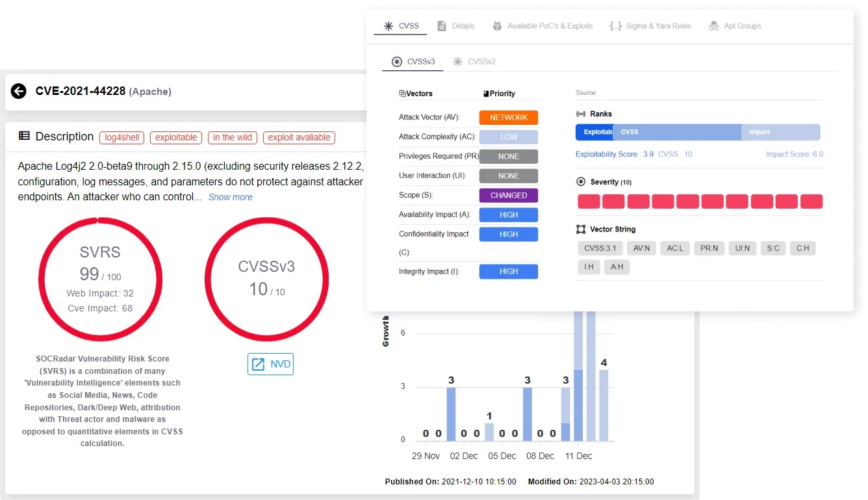Image resolution: width=868 pixels, height=500 pixels.
Task: Click the Impact Score: 6.0 text
Action: point(795,155)
